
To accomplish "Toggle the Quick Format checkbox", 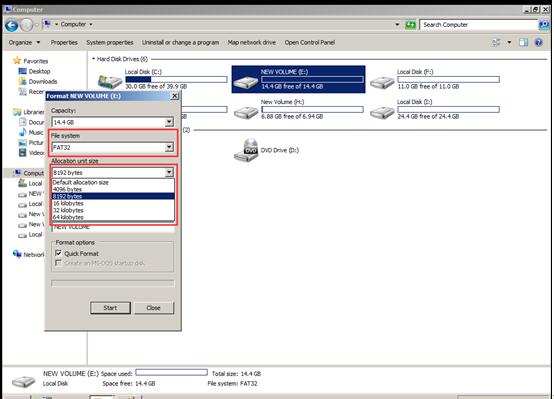I will tap(59, 253).
